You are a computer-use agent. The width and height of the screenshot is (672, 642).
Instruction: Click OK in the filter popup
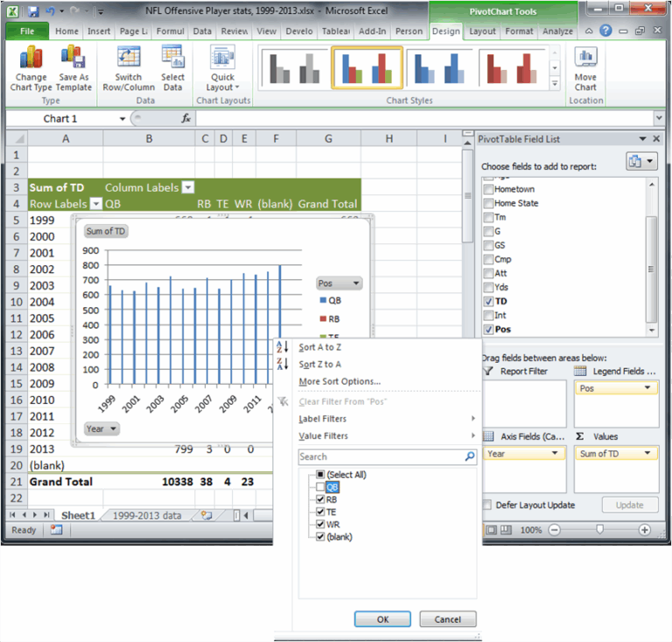[382, 619]
